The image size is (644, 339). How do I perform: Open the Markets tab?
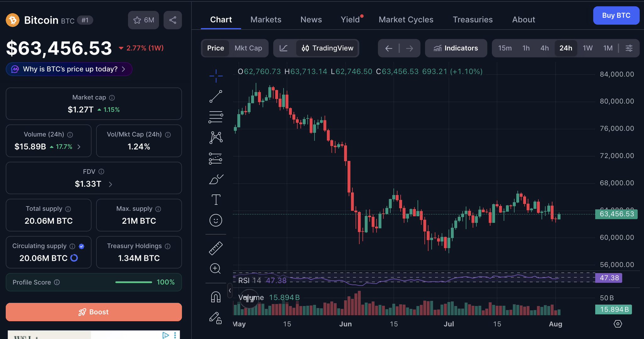pos(266,19)
